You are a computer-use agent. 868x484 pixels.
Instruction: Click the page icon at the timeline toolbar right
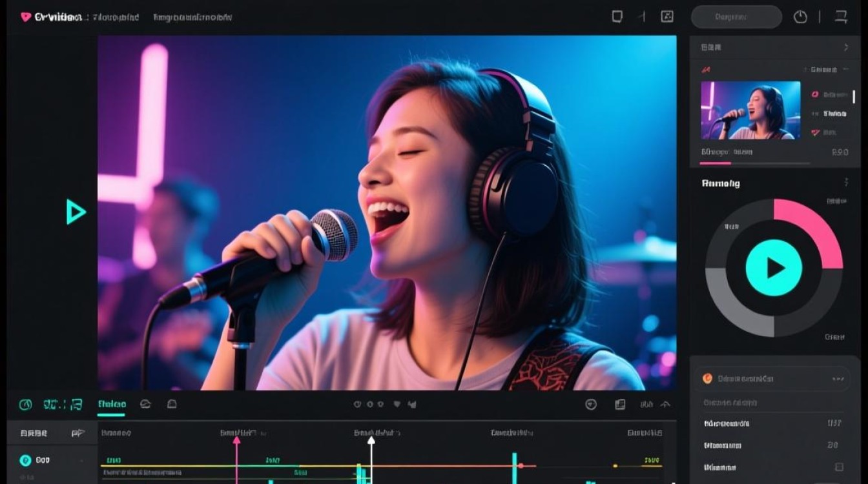[x=620, y=404]
